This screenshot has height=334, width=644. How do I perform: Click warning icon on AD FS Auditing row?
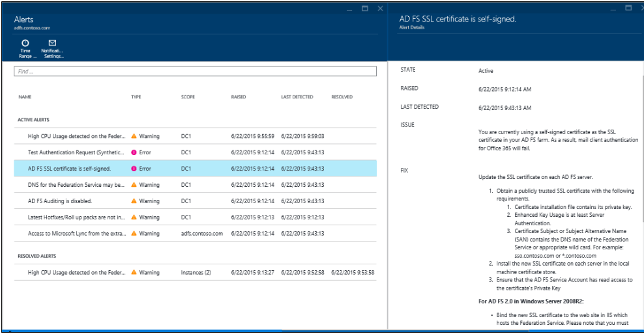tap(134, 201)
